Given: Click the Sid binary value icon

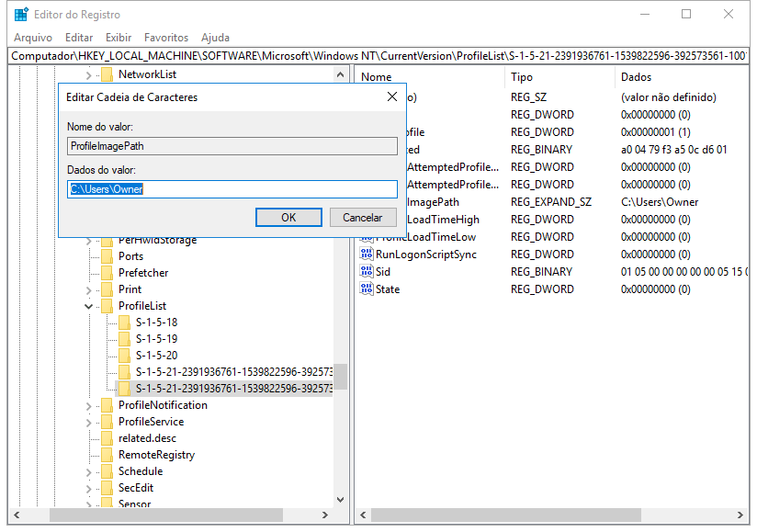Looking at the screenshot, I should [x=367, y=272].
